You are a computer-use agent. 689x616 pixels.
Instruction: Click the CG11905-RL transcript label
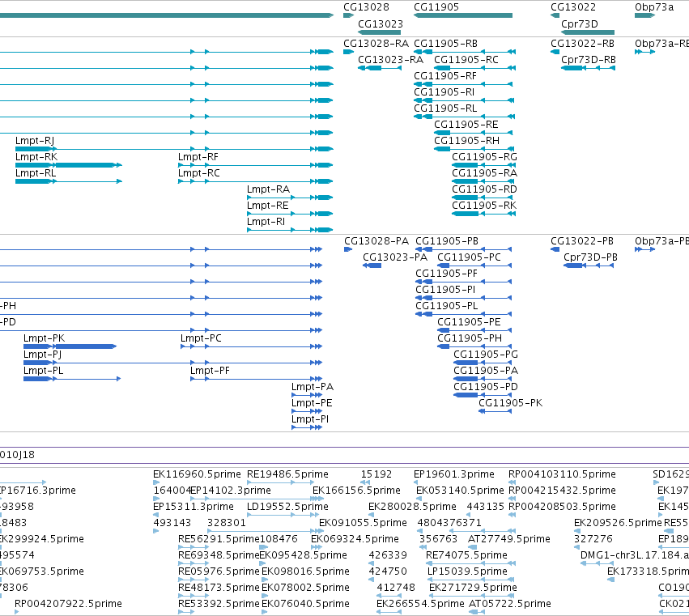(x=445, y=108)
